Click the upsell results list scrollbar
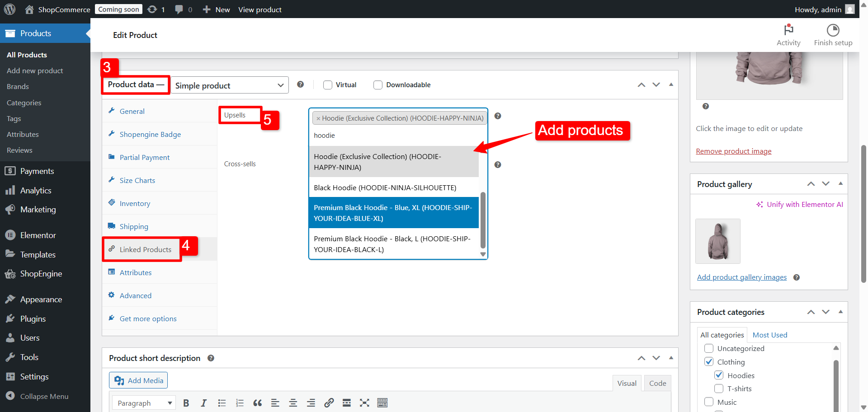868x412 pixels. point(483,220)
